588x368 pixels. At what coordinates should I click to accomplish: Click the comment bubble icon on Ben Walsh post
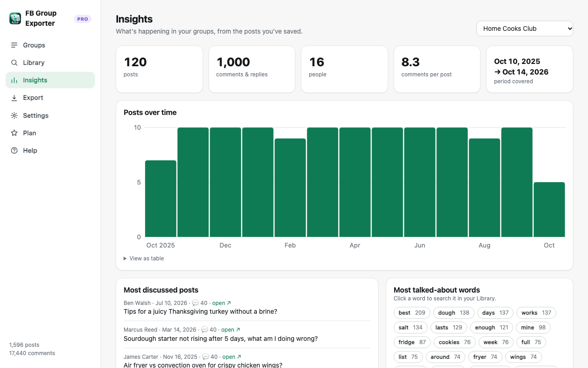(195, 303)
